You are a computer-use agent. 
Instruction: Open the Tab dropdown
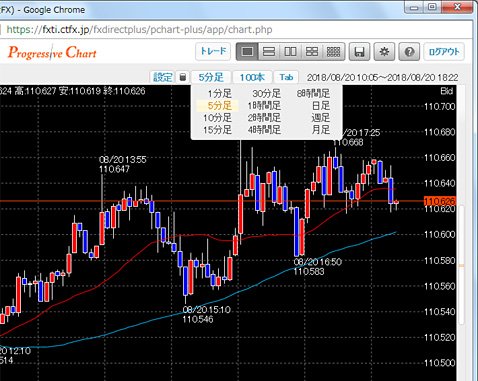286,77
